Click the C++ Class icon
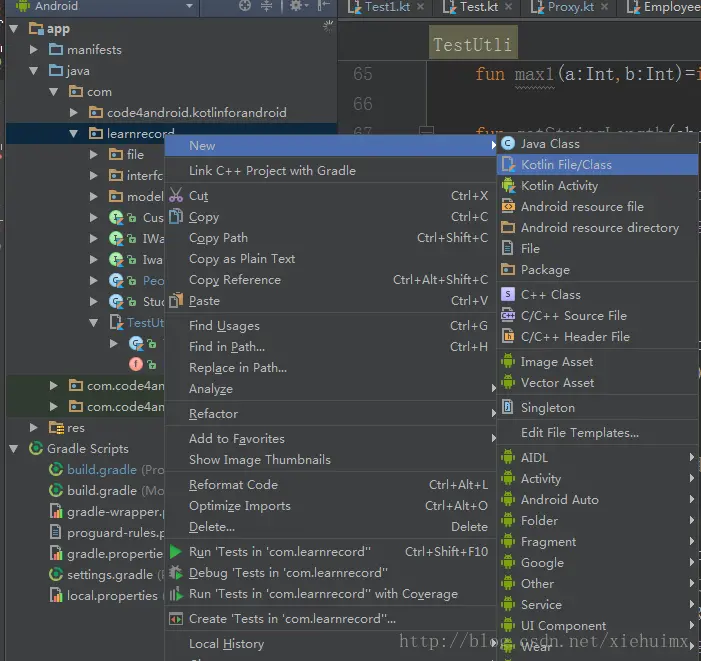This screenshot has width=701, height=661. coord(508,295)
